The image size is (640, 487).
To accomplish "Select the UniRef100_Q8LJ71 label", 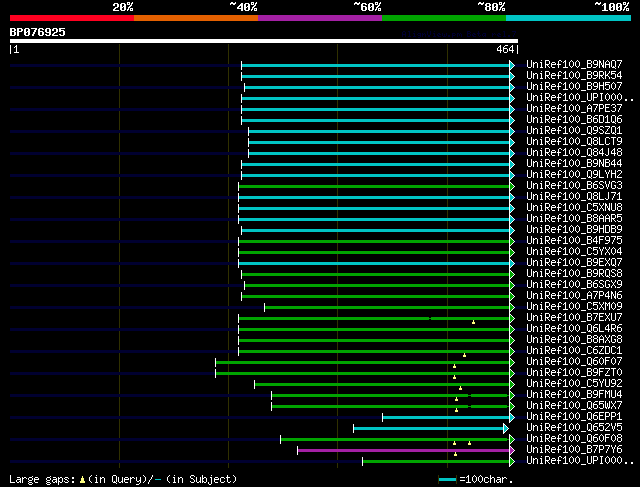I will [x=574, y=197].
